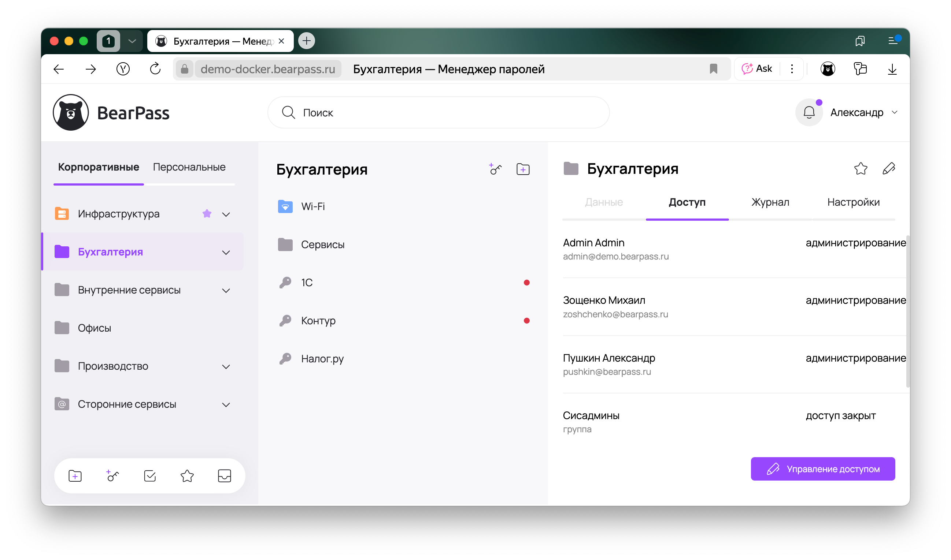Toggle the page bookmark in address bar

[714, 69]
